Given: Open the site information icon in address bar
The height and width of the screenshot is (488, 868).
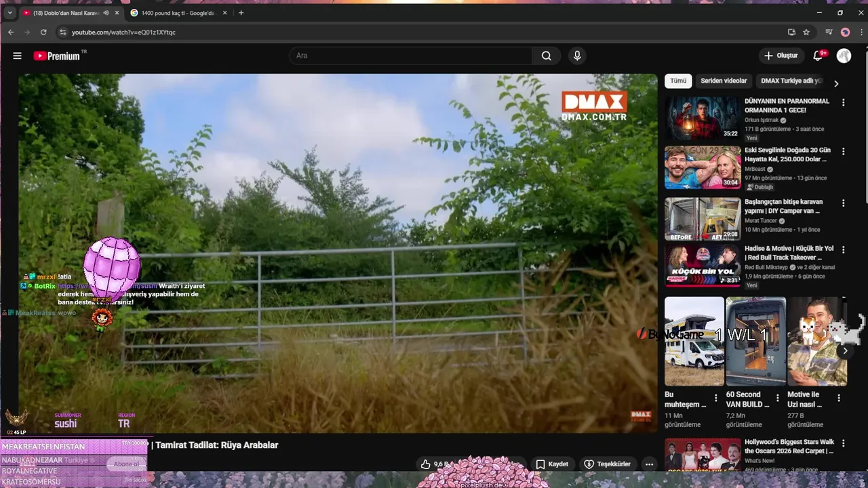Looking at the screenshot, I should pos(63,32).
